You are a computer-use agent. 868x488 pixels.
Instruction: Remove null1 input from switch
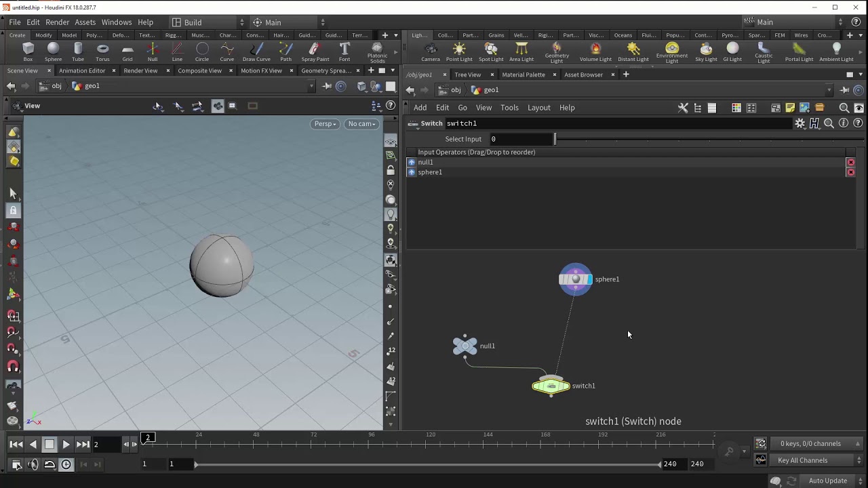[850, 163]
